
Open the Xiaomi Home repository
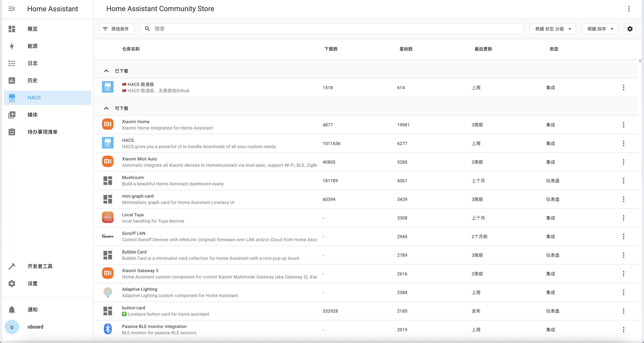pyautogui.click(x=365, y=125)
